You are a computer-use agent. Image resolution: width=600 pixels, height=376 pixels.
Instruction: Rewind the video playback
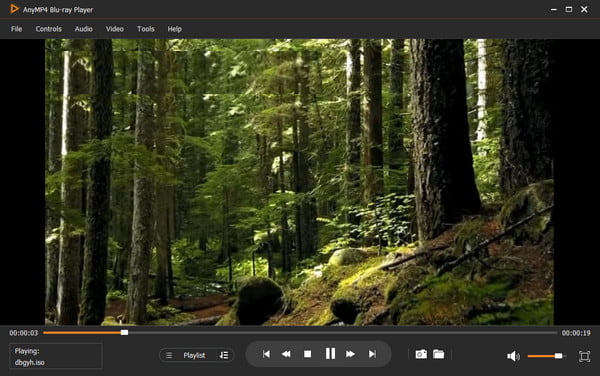(x=286, y=354)
